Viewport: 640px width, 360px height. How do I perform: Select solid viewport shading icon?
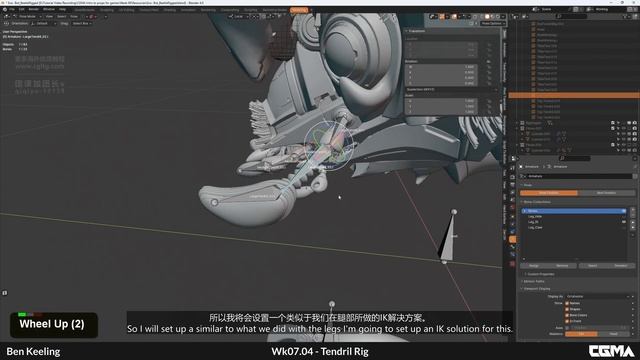(487, 16)
